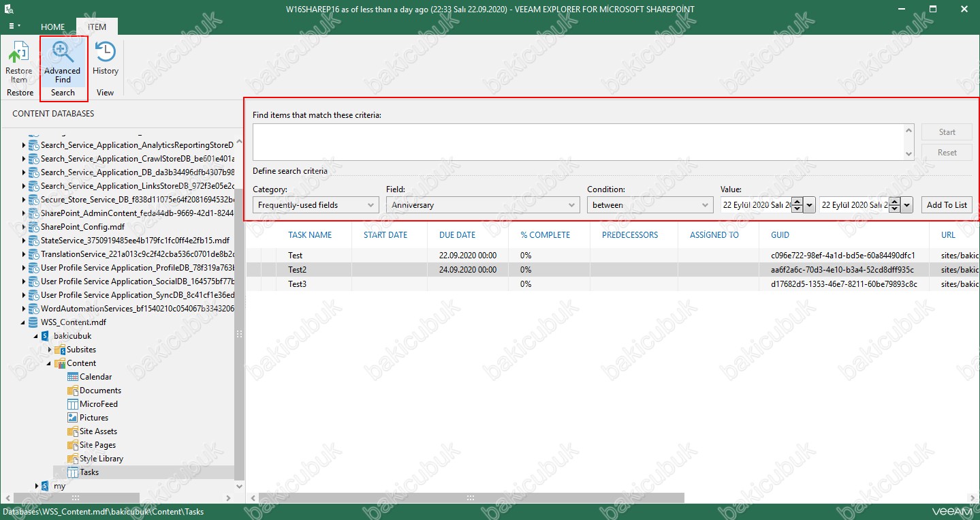Open calendar dropdown of first date value
This screenshot has width=980, height=520.
tap(809, 205)
